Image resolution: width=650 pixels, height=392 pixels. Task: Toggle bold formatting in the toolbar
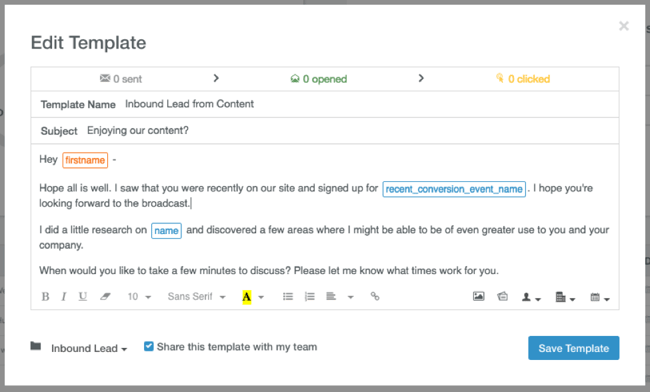pos(45,297)
